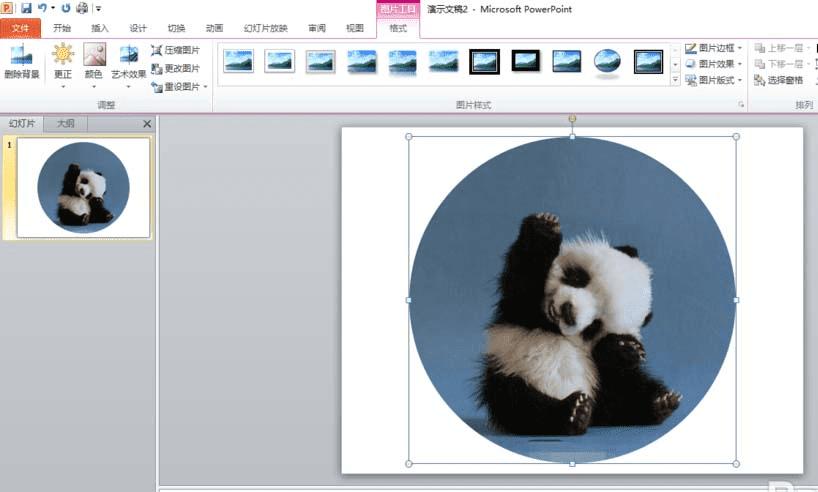Switch to the 插入 (Insert) ribbon tab
This screenshot has width=818, height=492.
point(100,28)
